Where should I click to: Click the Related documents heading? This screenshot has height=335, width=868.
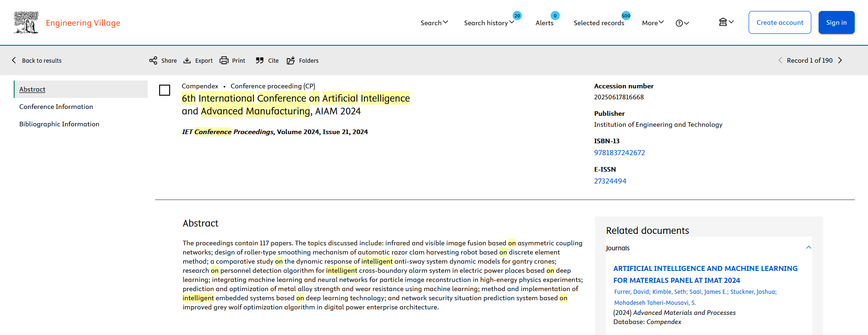(x=647, y=231)
